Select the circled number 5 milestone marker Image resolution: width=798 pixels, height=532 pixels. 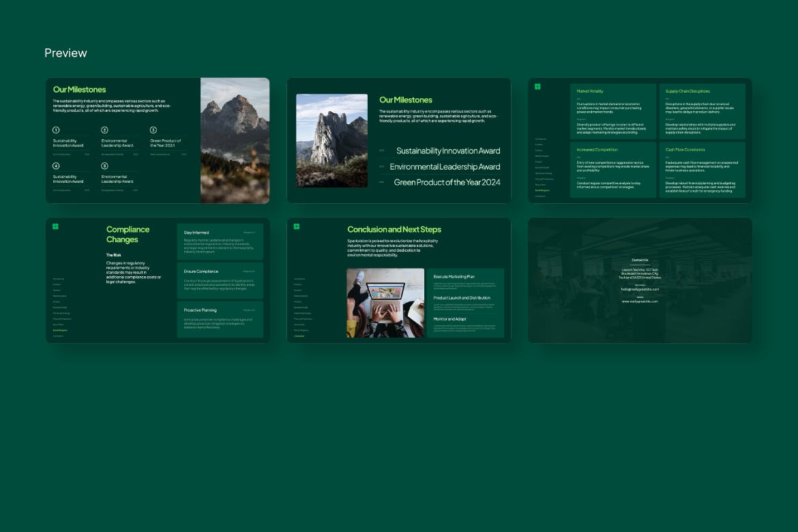[105, 166]
